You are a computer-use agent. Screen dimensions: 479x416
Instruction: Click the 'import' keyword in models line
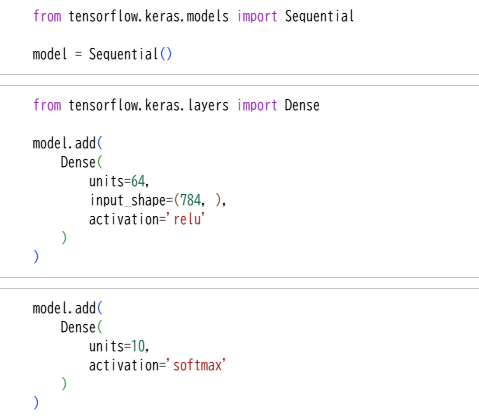coord(257,17)
